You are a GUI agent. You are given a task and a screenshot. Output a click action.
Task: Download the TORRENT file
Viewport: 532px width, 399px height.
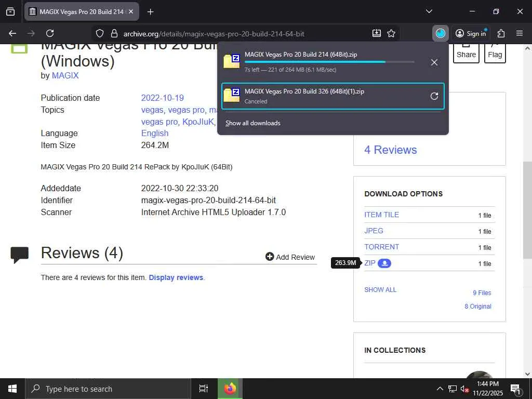click(381, 247)
